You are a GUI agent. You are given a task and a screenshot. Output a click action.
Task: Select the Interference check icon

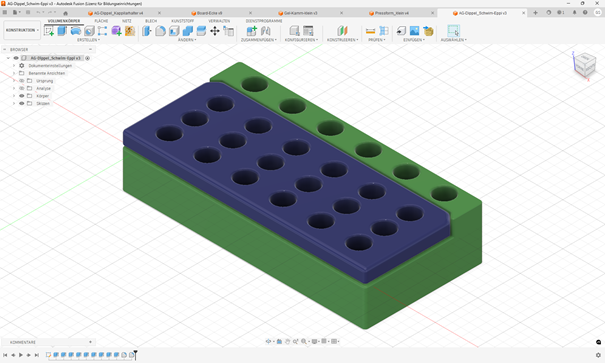click(384, 31)
